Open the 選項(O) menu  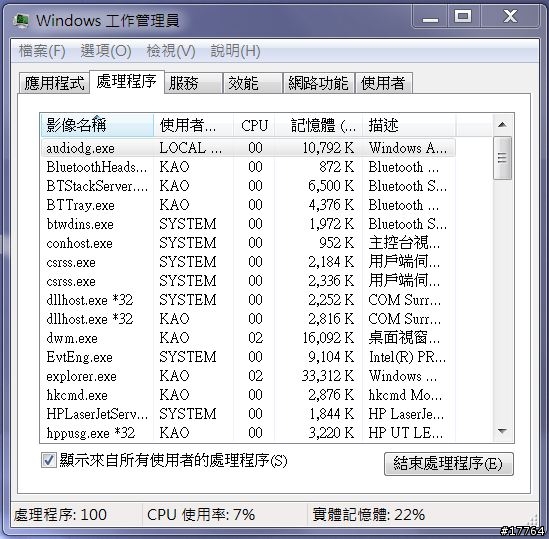(x=106, y=51)
